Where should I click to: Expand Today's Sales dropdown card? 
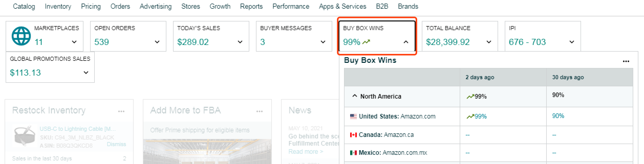pyautogui.click(x=240, y=42)
